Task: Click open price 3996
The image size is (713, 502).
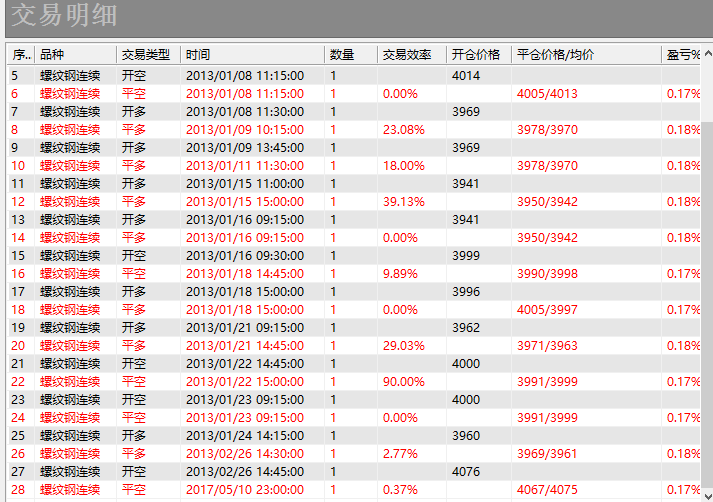Action: [x=466, y=291]
